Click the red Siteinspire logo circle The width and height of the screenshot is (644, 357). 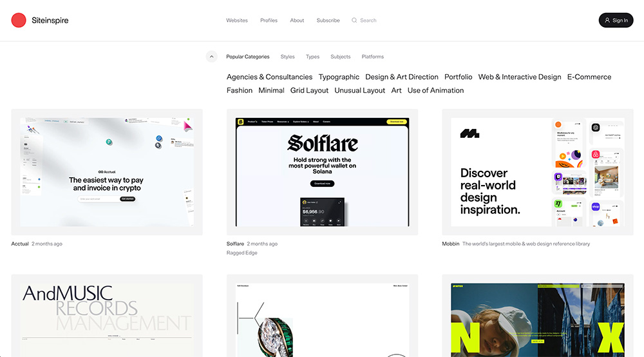pos(19,20)
